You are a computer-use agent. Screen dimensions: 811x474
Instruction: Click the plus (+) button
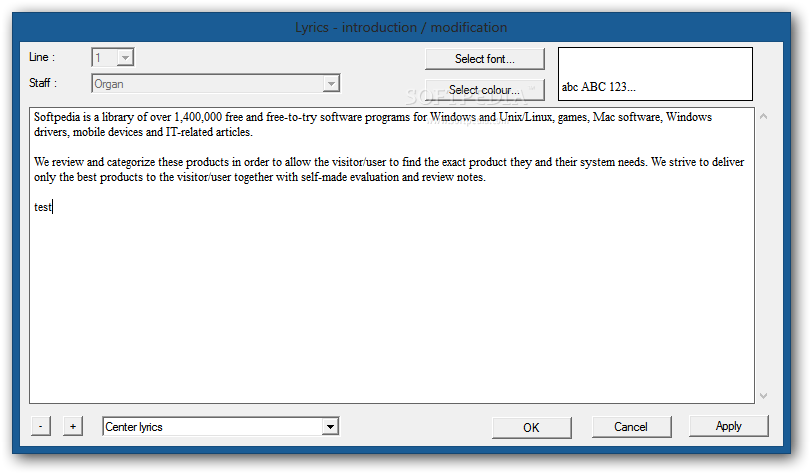pyautogui.click(x=73, y=427)
